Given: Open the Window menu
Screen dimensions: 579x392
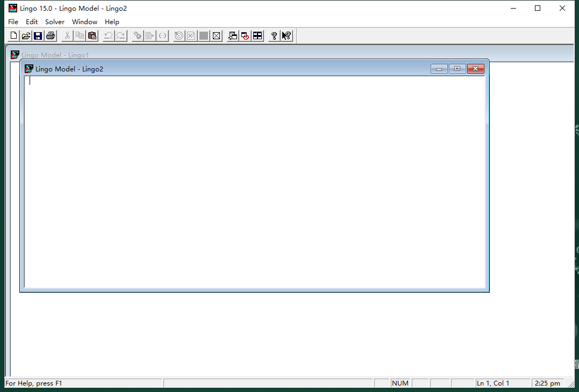Looking at the screenshot, I should pos(84,22).
